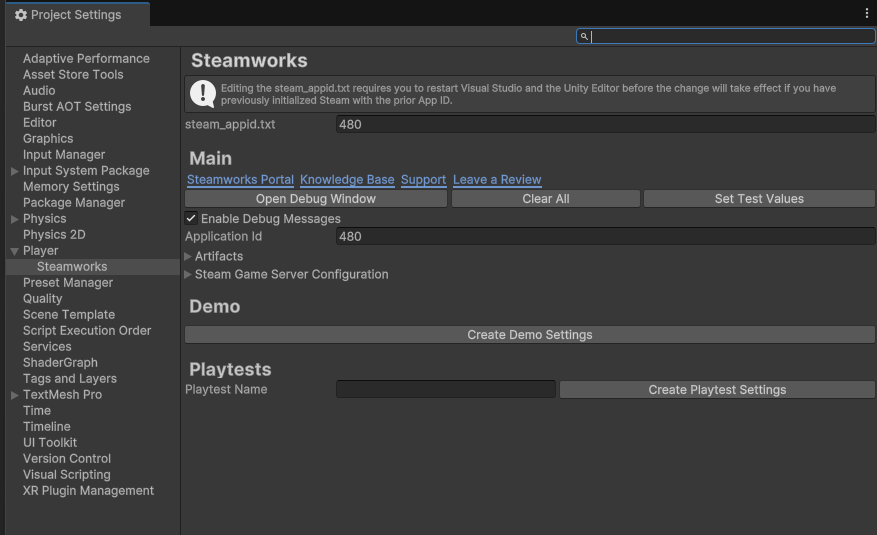
Task: Open Quality settings category
Action: [43, 299]
